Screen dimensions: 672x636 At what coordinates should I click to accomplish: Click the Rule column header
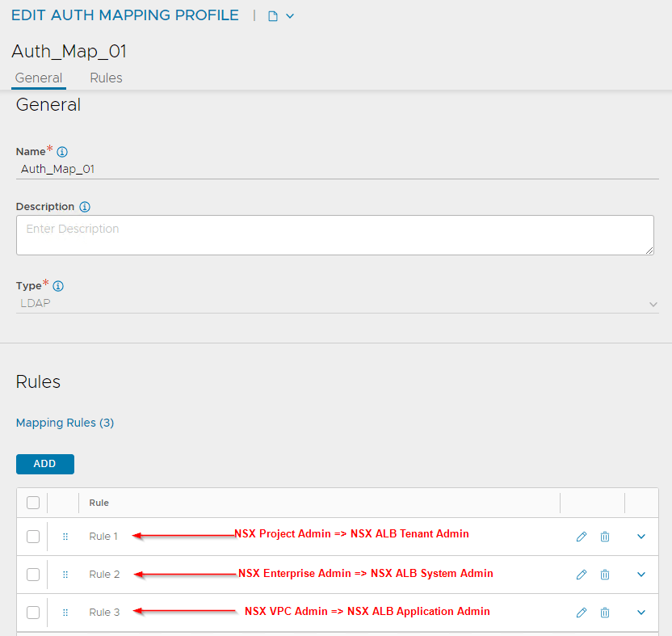coord(99,503)
